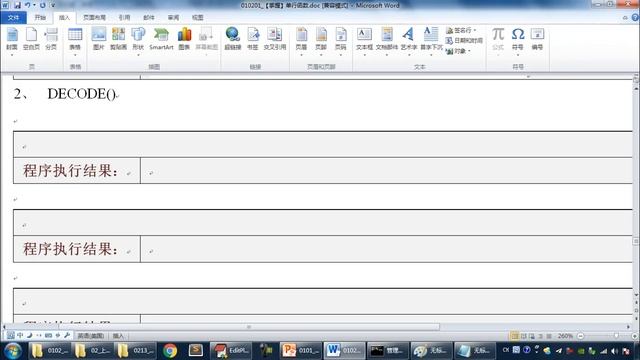The height and width of the screenshot is (360, 640).
Task: Open the Object (对象) dropdown
Action: (458, 51)
